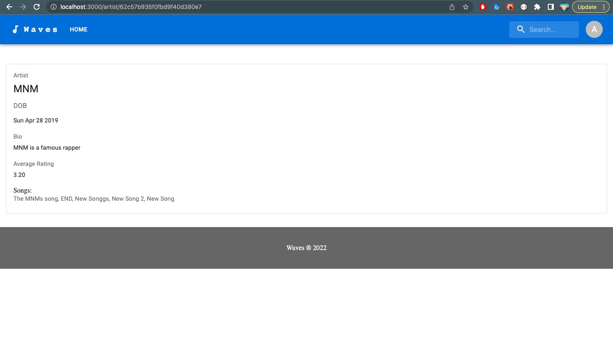Open the search magnifier in the navbar

[x=520, y=29]
